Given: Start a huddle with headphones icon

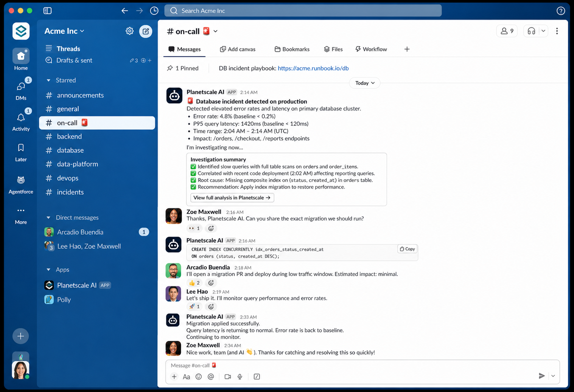Looking at the screenshot, I should [x=531, y=31].
